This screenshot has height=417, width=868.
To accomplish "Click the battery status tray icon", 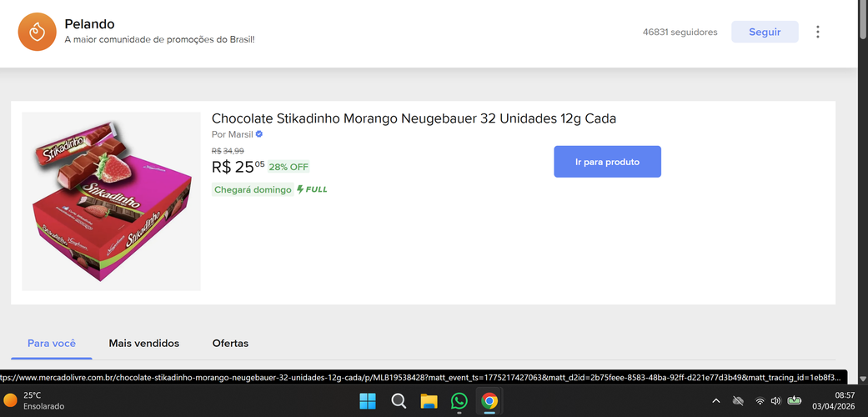I will (x=795, y=399).
